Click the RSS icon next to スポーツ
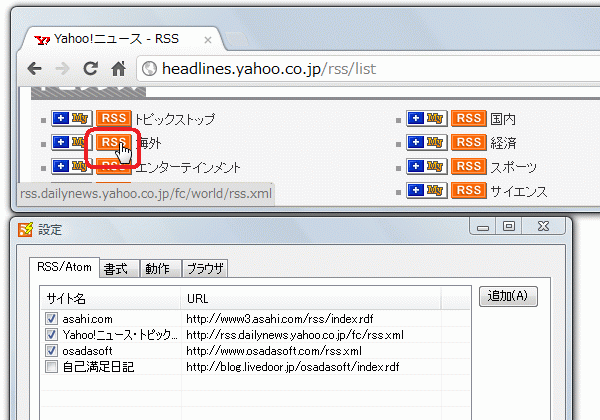600x420 pixels. click(x=468, y=166)
